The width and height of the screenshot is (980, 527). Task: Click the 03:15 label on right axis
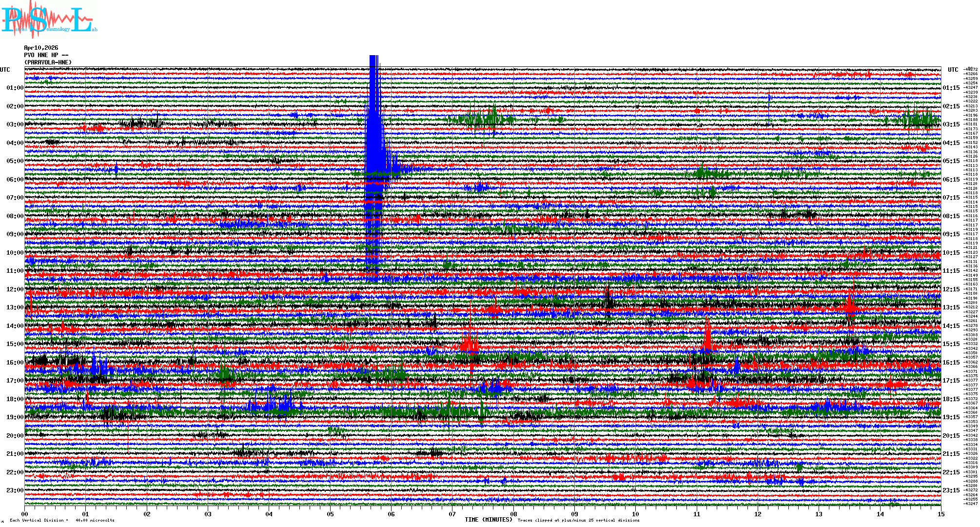pos(951,124)
